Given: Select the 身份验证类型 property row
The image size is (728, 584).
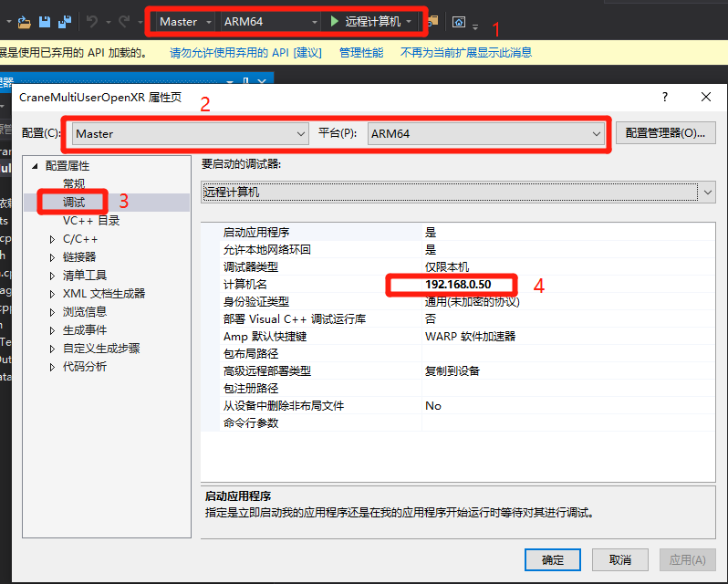Looking at the screenshot, I should click(467, 302).
